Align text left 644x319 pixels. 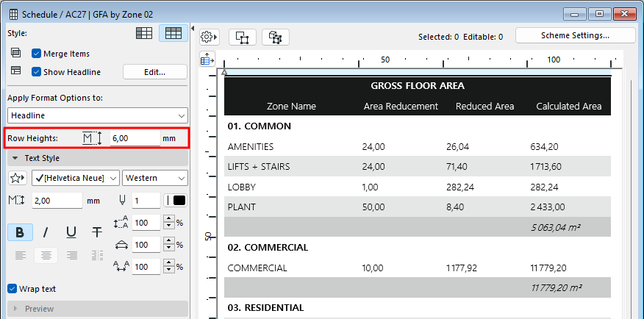(x=20, y=255)
